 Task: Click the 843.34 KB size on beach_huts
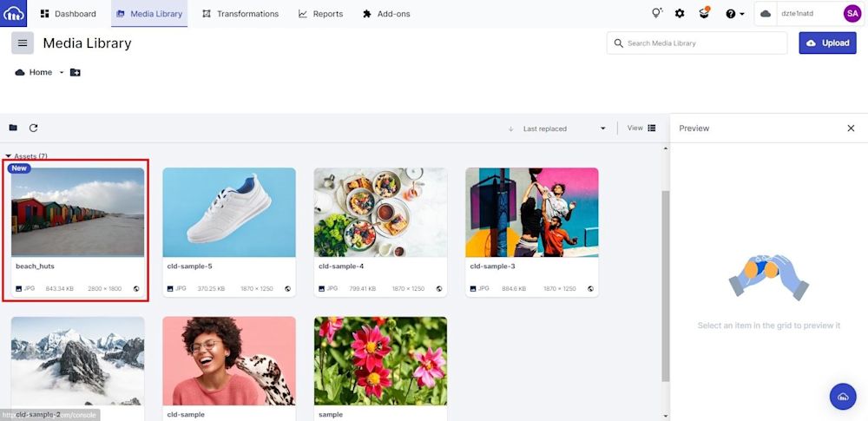point(59,288)
